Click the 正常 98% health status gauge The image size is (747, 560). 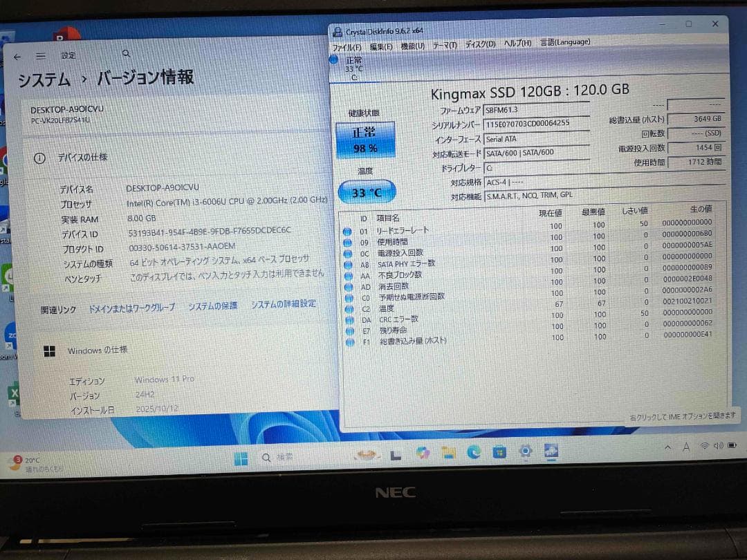pos(366,139)
